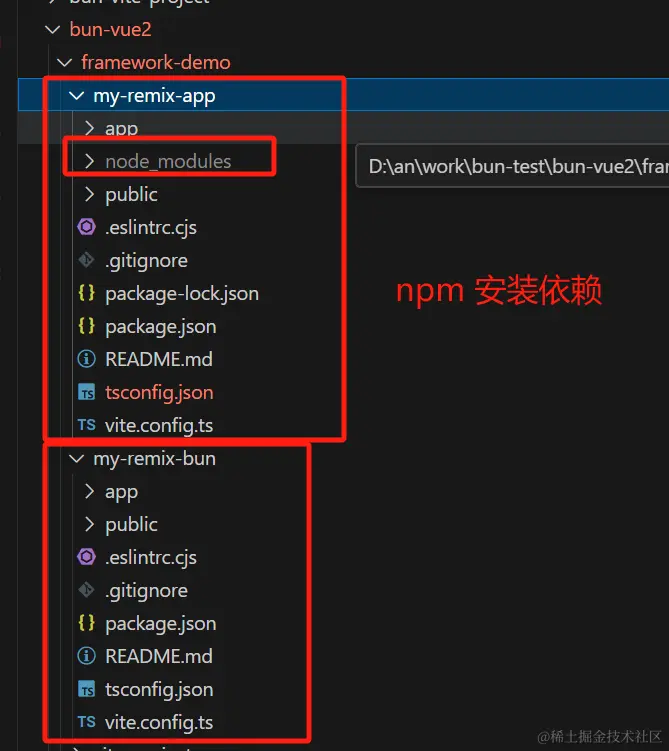Viewport: 669px width, 751px height.
Task: Expand app folder under my-remix-app
Action: 89,128
